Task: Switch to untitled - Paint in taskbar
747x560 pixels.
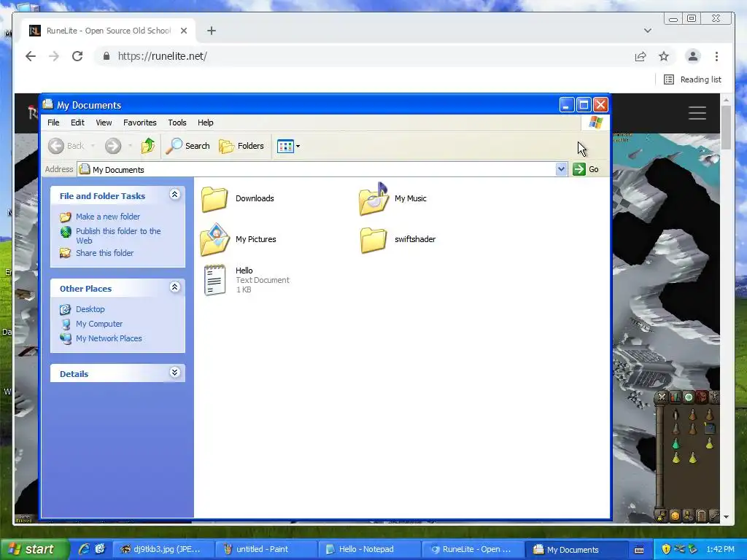Action: coord(266,550)
